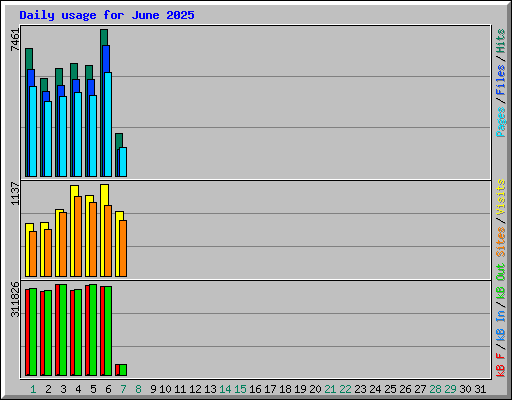Viewport: 512px width, 400px height.
Task: Select the orange Sites bar for day 2
Action: click(x=48, y=253)
